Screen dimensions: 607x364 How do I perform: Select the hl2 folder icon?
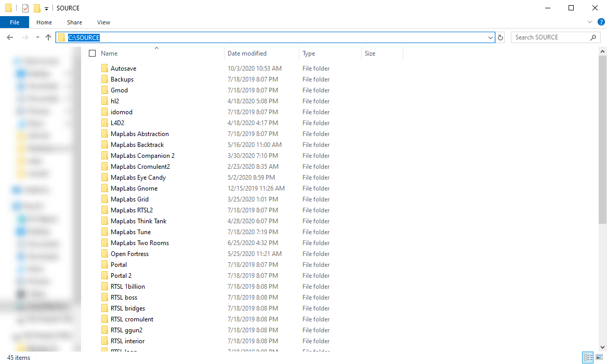click(x=104, y=101)
